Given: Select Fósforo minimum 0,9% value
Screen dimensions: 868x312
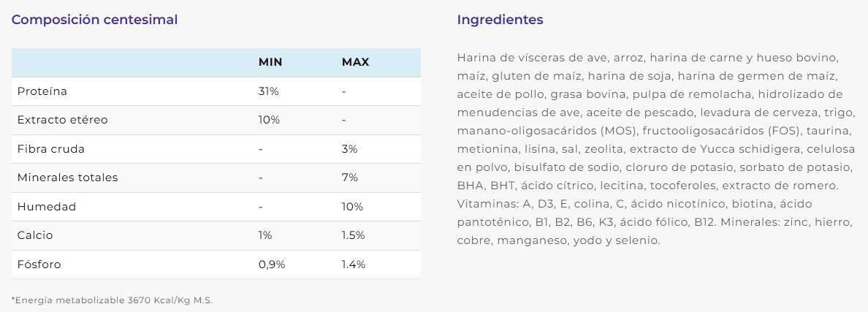Looking at the screenshot, I should [272, 265].
